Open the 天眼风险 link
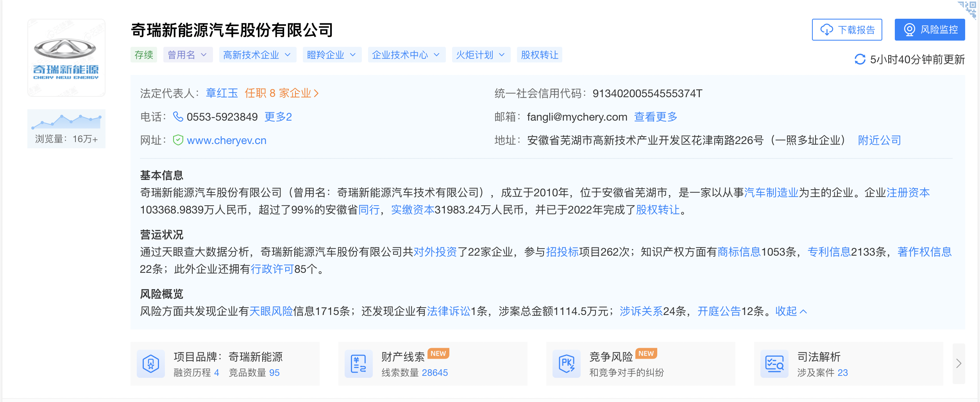This screenshot has height=402, width=980. [x=271, y=311]
